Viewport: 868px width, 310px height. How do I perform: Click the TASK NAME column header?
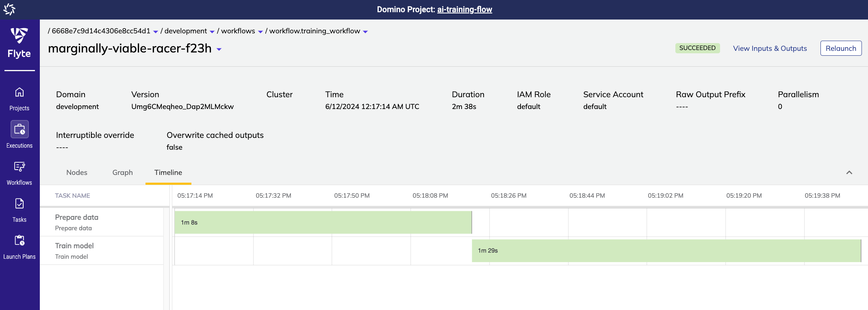tap(72, 196)
